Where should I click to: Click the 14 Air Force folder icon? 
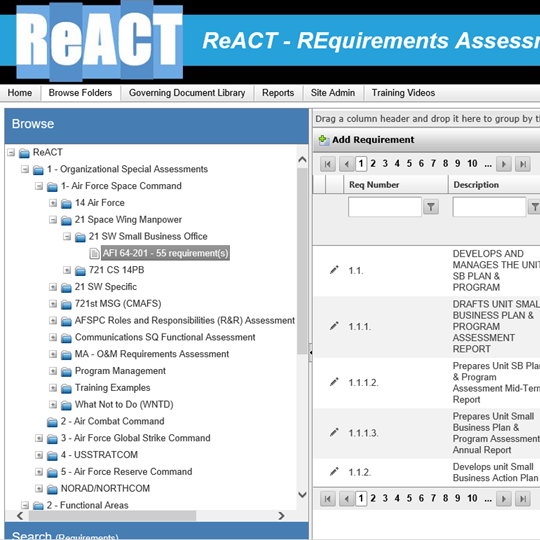(66, 204)
